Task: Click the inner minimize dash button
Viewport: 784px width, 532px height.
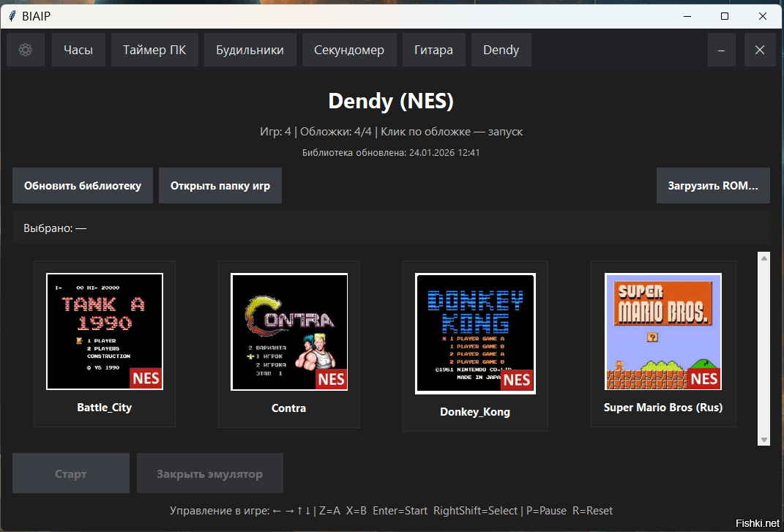Action: point(722,50)
